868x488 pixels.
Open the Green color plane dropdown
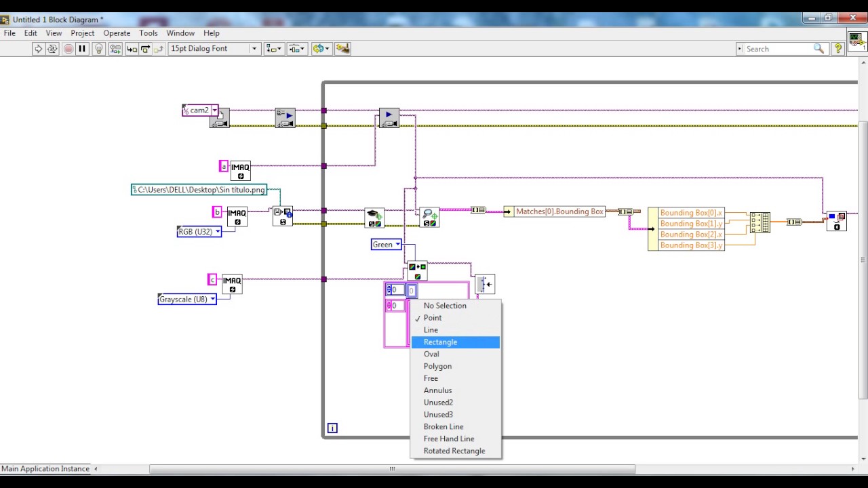[397, 245]
